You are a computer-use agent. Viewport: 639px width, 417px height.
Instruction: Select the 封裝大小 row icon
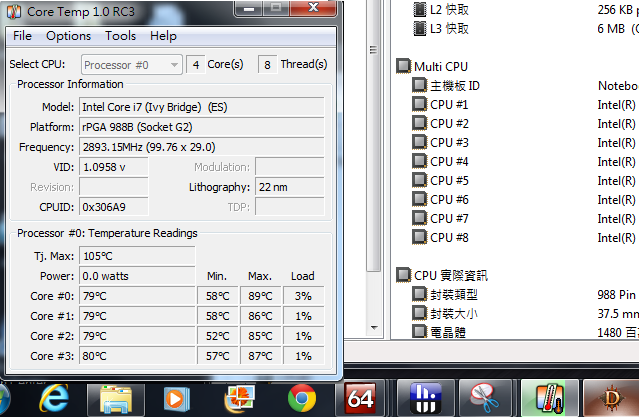419,313
